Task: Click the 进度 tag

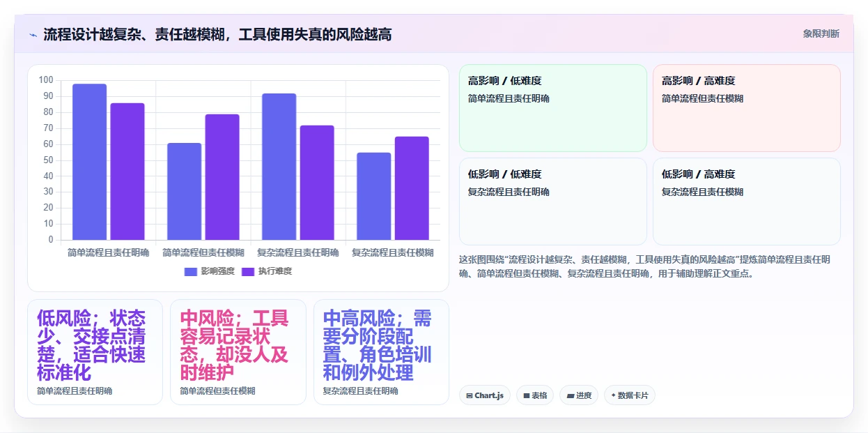Action: coord(579,395)
